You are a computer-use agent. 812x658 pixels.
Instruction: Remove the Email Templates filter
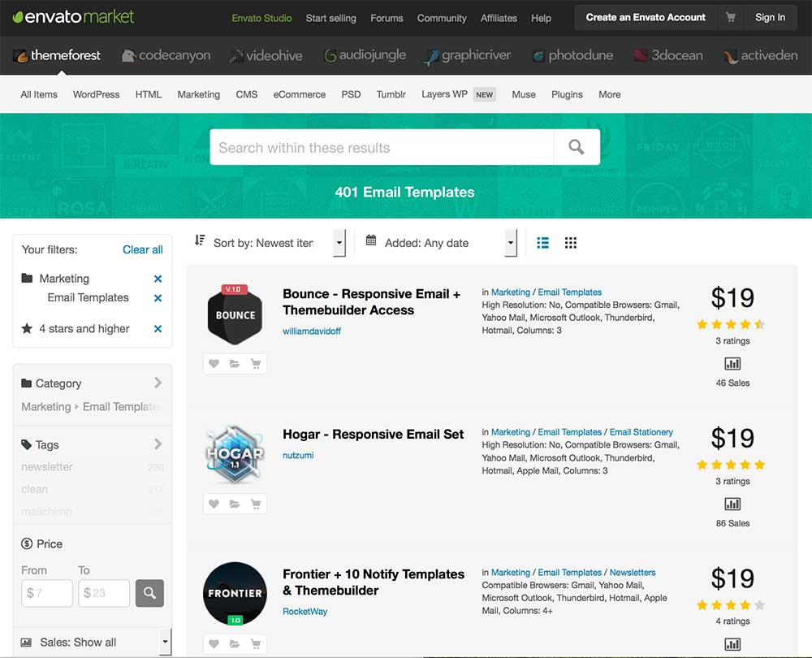[x=158, y=298]
